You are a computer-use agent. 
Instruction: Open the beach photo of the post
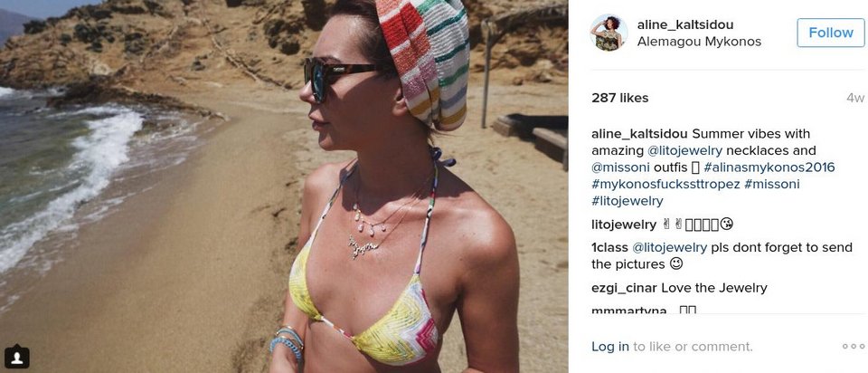284,186
